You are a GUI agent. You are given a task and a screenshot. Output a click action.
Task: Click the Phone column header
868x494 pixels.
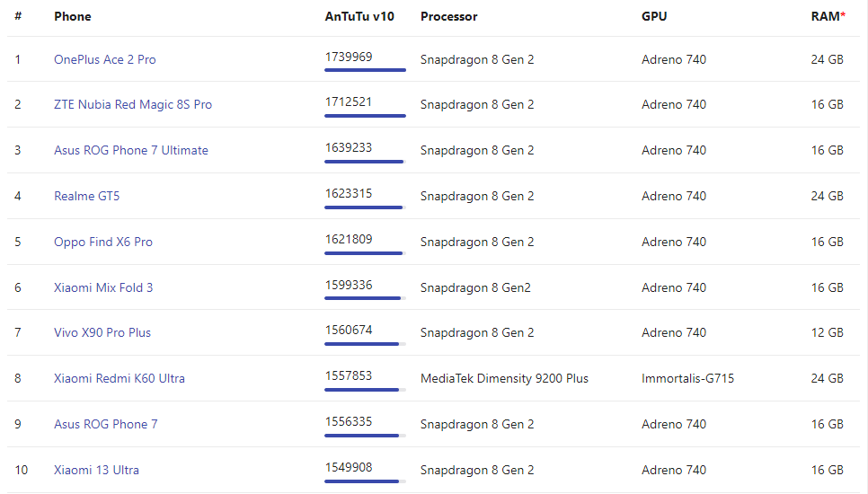pyautogui.click(x=72, y=16)
